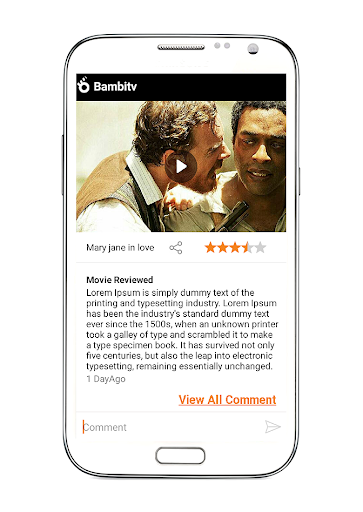Select the half-filled fourth star
The height and width of the screenshot is (512, 363).
(247, 248)
